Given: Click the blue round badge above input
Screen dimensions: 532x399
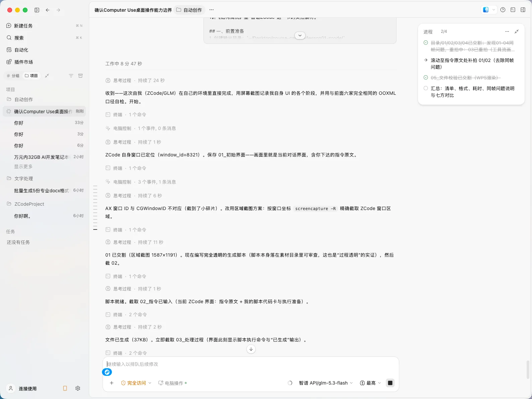Looking at the screenshot, I should [107, 372].
